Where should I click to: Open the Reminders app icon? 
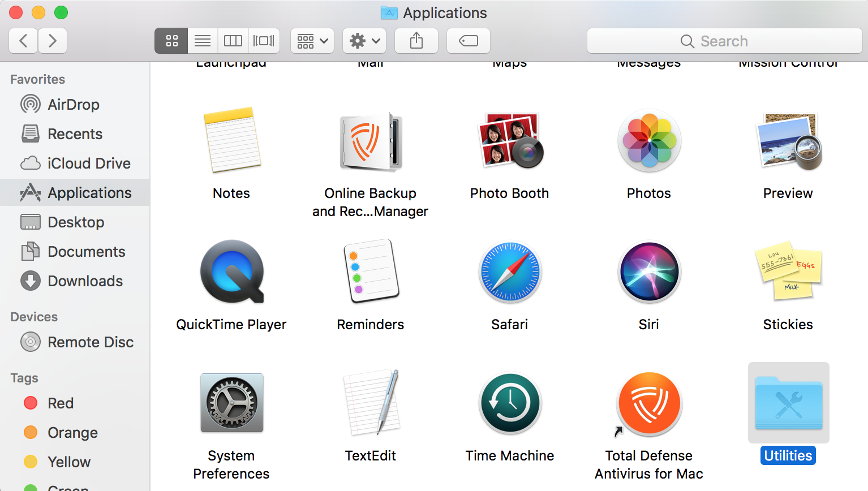[x=371, y=272]
